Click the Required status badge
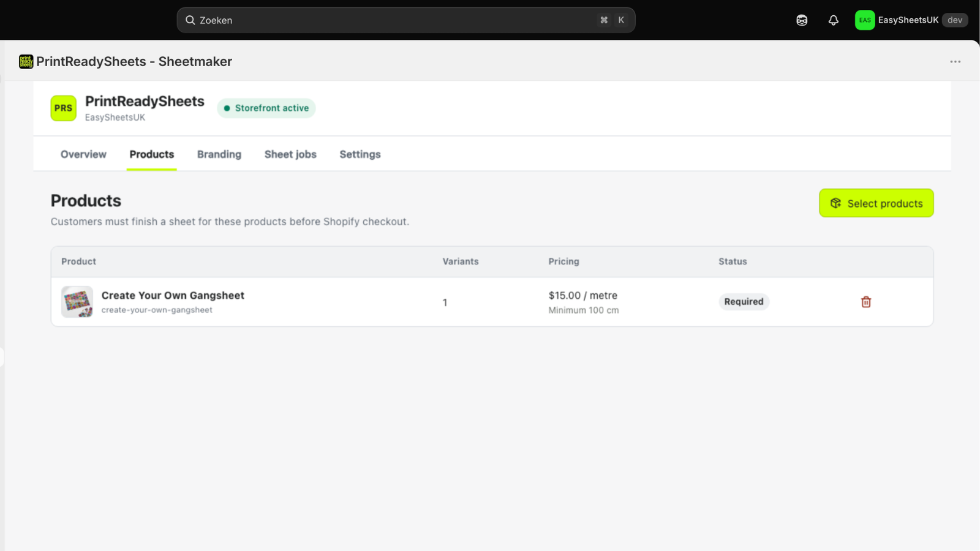This screenshot has width=980, height=551. 744,302
